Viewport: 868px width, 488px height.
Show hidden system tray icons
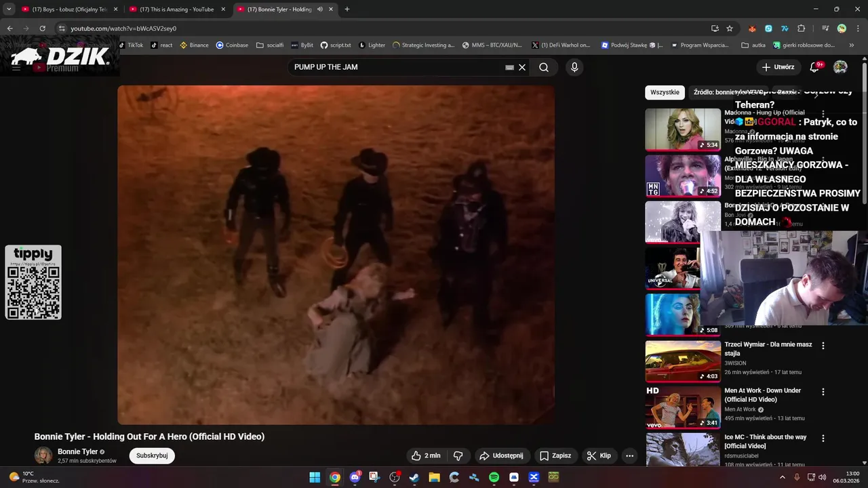pos(782,477)
